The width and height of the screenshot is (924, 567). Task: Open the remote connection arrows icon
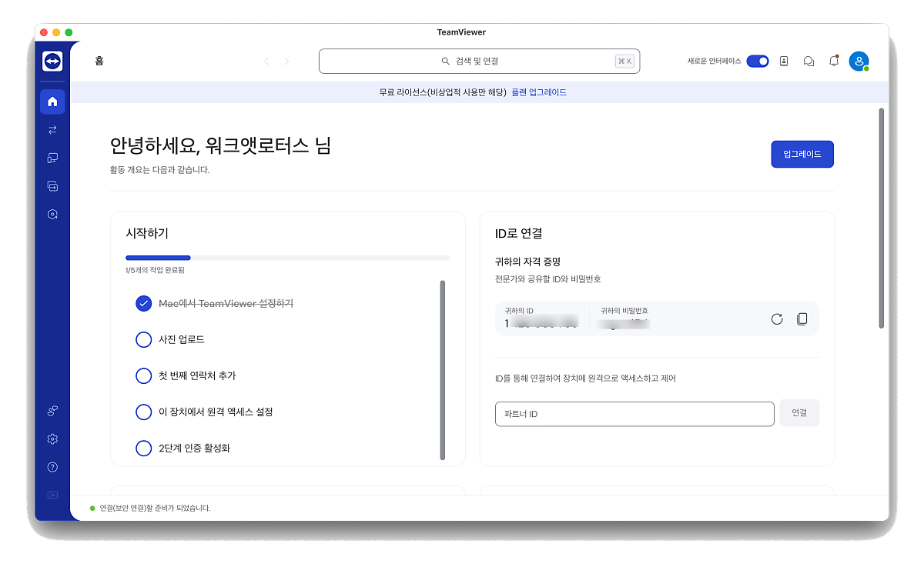(52, 130)
